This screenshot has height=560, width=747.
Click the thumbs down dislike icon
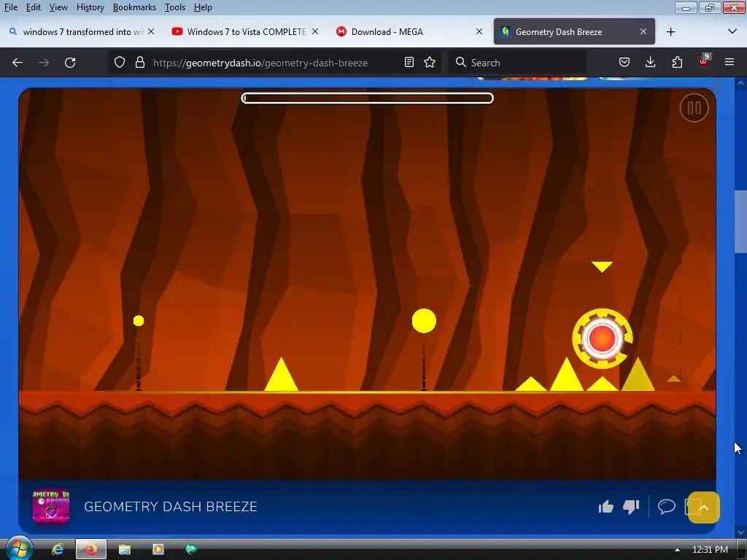(x=631, y=507)
